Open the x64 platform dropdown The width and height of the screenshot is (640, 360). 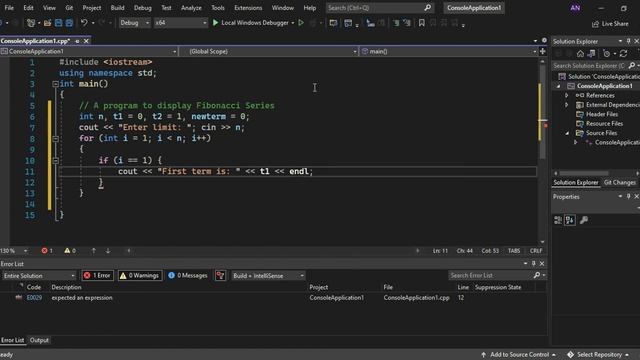click(180, 23)
